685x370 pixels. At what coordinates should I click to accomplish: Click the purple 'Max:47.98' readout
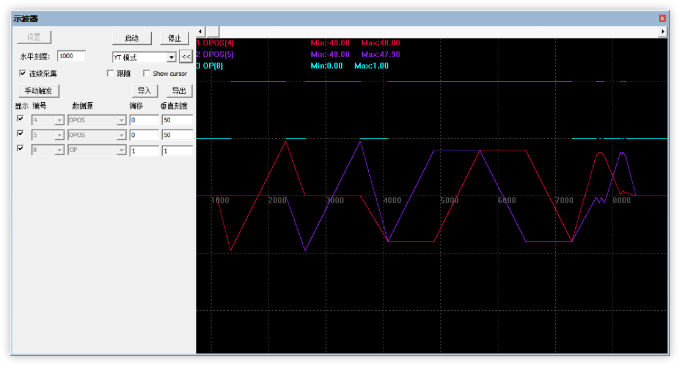point(381,54)
